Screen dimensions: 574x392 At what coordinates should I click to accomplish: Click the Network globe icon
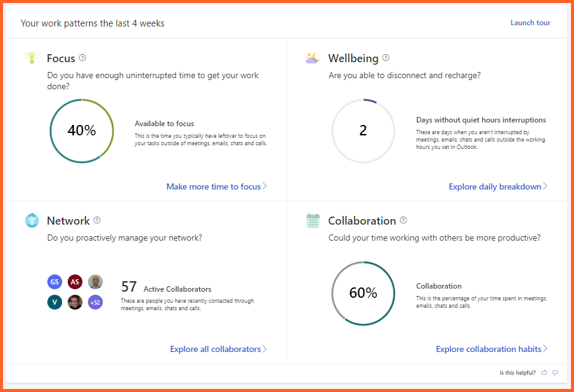(x=32, y=220)
